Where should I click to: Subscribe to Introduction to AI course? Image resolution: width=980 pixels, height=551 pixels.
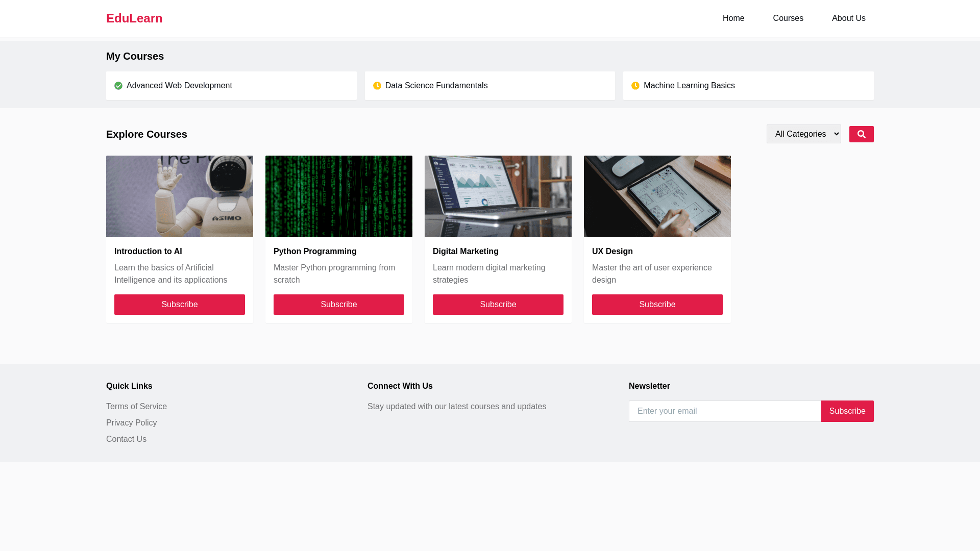[x=180, y=305]
